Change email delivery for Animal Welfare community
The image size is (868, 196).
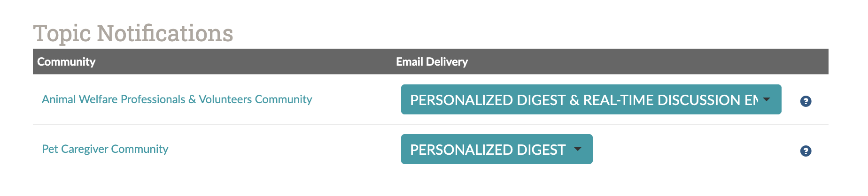[x=591, y=99]
